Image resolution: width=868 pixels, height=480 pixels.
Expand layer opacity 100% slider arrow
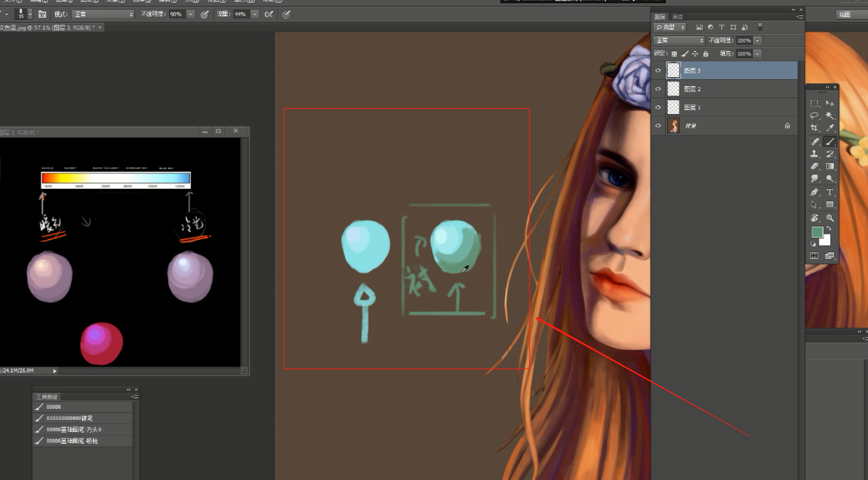[757, 40]
